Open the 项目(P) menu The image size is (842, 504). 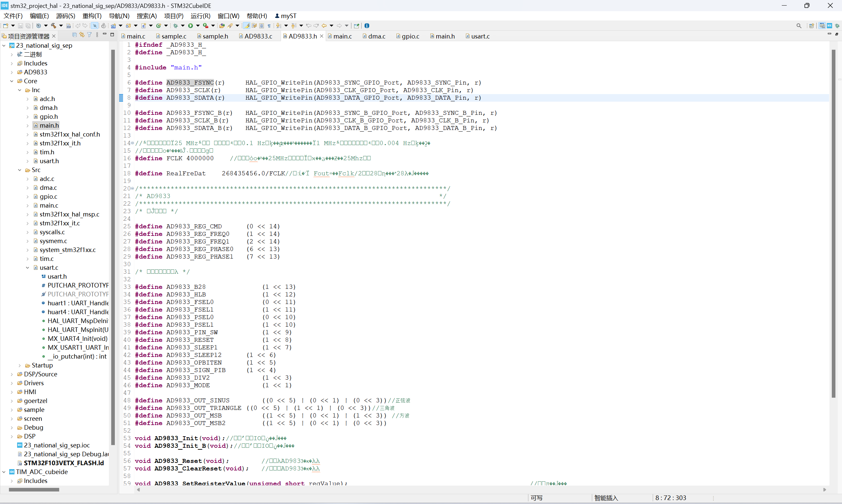click(x=173, y=16)
